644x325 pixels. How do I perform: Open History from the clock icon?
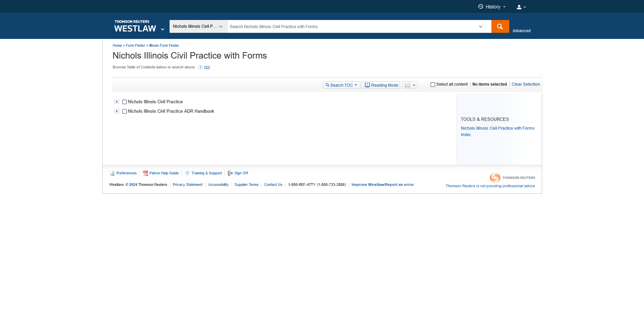point(481,7)
